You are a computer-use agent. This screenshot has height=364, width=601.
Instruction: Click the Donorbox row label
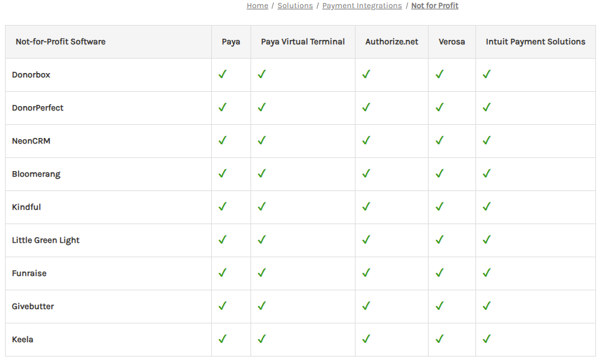(31, 75)
